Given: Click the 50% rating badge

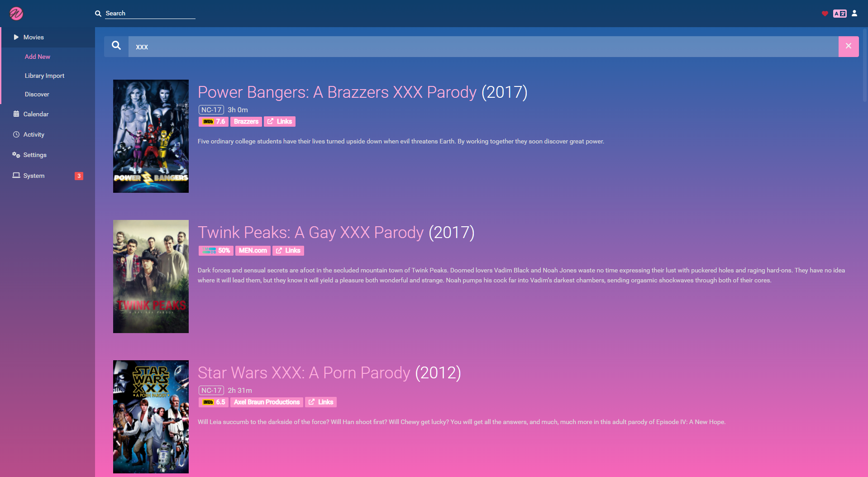Looking at the screenshot, I should click(216, 250).
